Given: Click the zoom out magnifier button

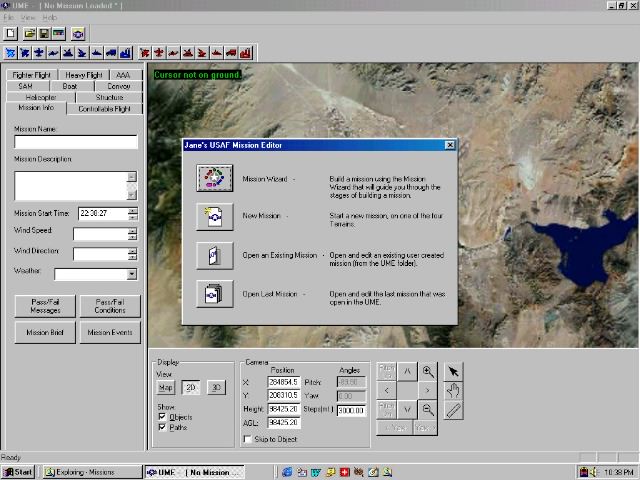Looking at the screenshot, I should [x=427, y=409].
